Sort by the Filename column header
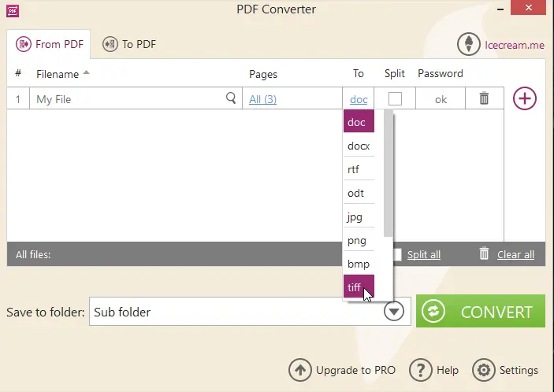554x392 pixels. click(x=58, y=74)
